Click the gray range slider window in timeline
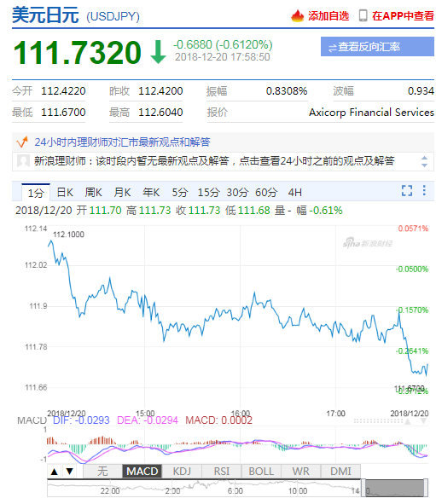Viewport: 436px width, 504px height. 394,488
